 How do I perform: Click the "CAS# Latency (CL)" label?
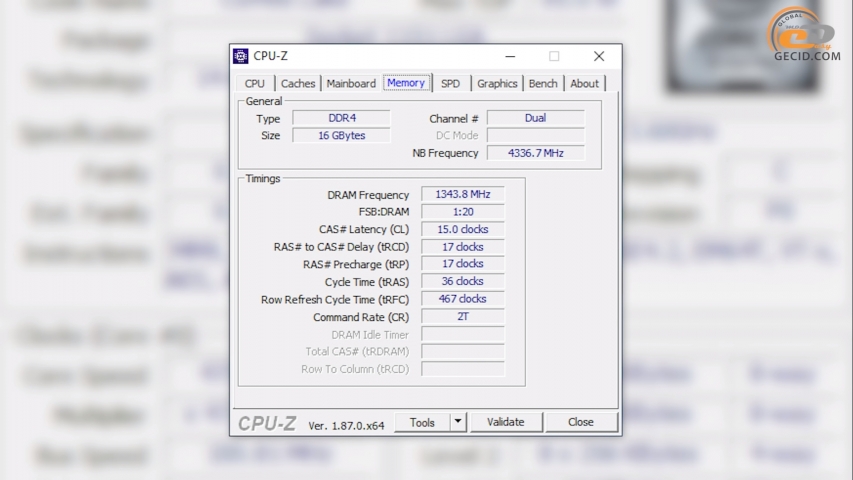coord(364,230)
